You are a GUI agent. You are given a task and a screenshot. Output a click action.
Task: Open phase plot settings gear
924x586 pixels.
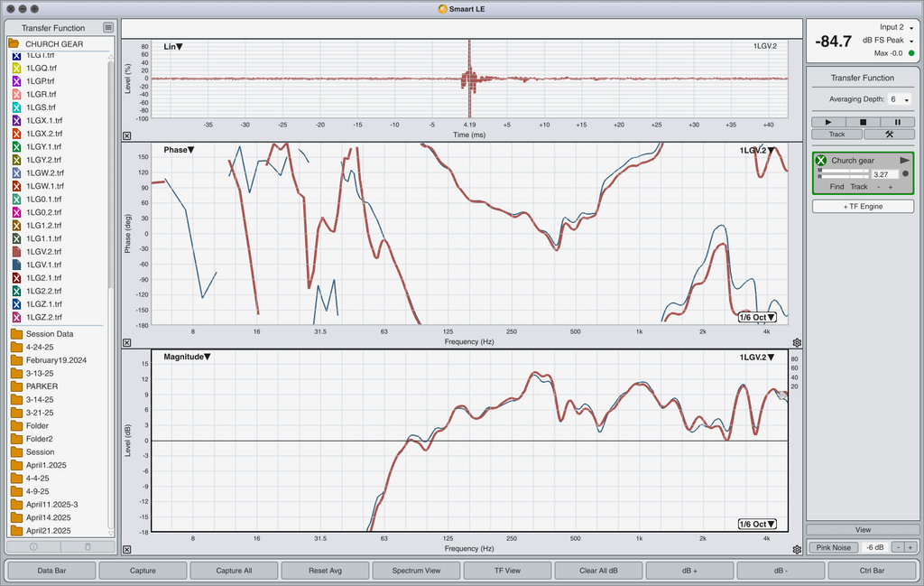tap(797, 342)
